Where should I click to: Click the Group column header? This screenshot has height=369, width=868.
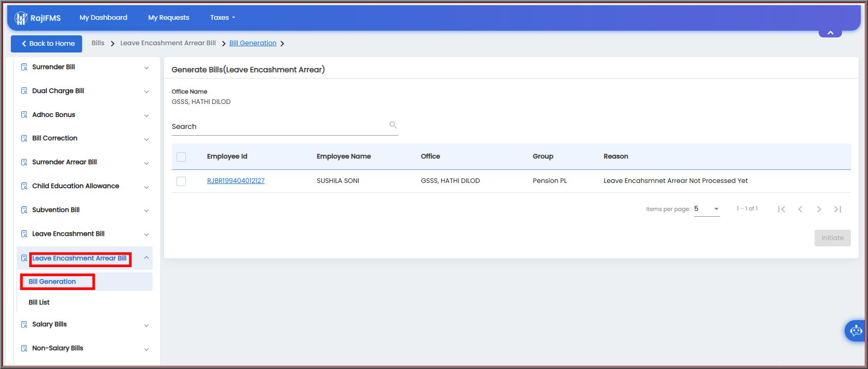[x=543, y=156]
